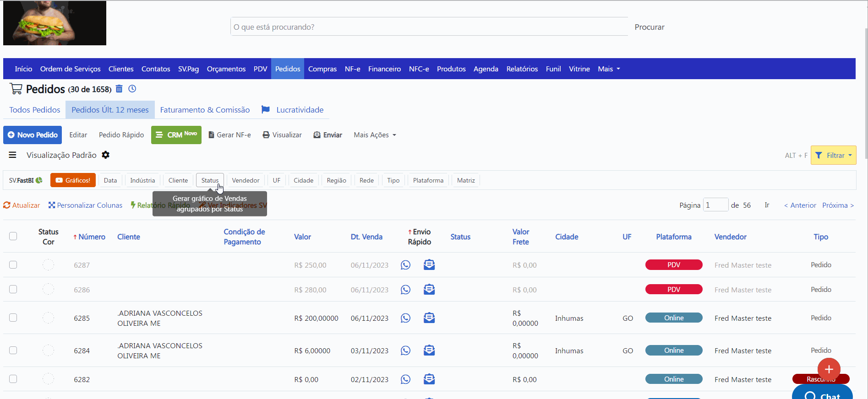Viewport: 868px width, 399px height.
Task: Sort by Valor column header
Action: tap(302, 237)
